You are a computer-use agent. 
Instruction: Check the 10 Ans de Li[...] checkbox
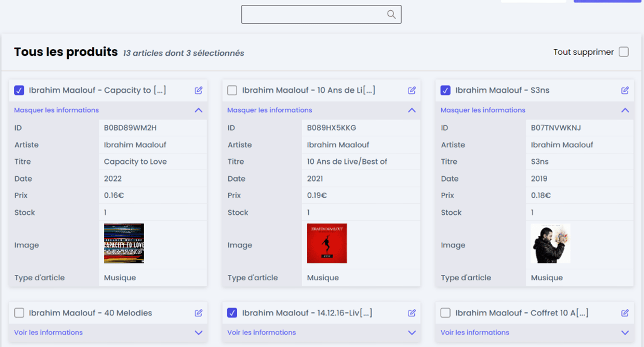(232, 90)
